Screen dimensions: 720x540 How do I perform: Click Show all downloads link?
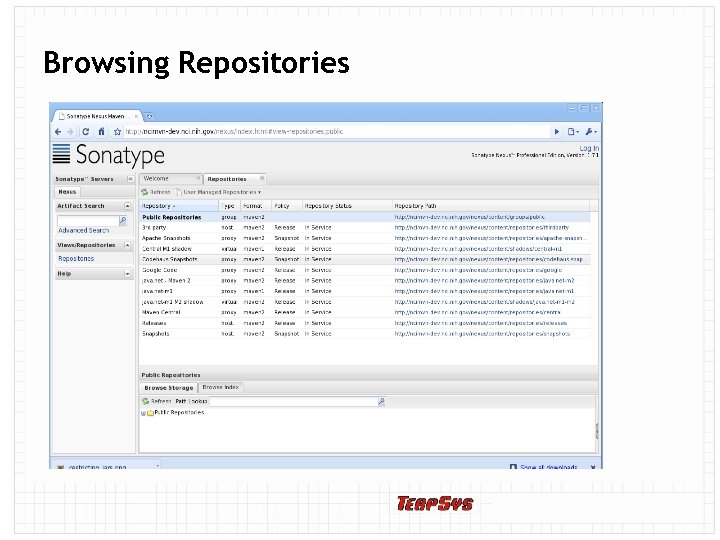pyautogui.click(x=549, y=467)
